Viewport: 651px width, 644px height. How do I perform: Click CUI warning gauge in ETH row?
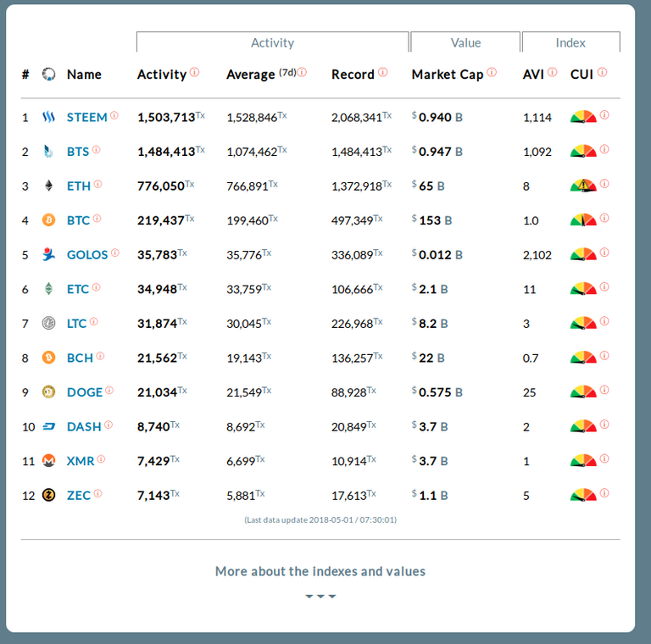click(x=583, y=185)
